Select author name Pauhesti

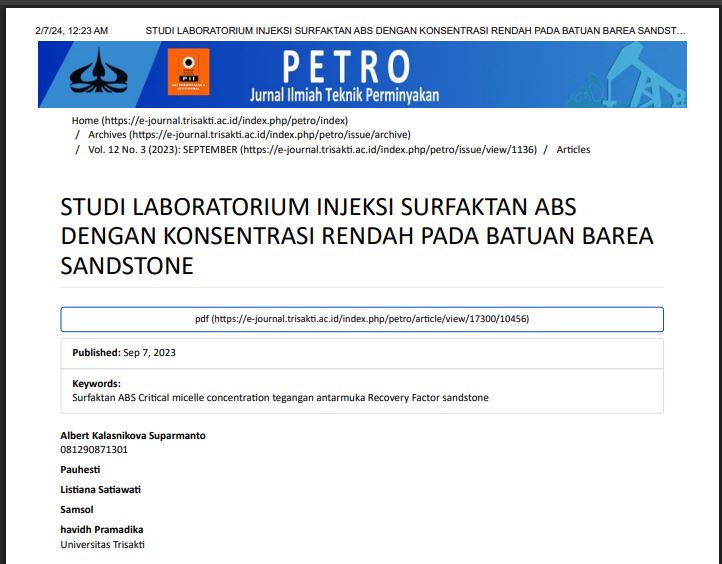point(80,470)
